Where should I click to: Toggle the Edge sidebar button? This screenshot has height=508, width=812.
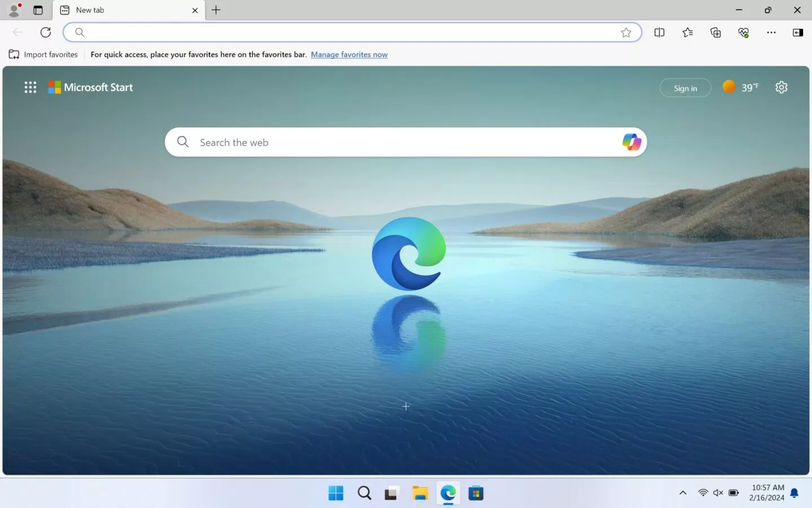click(x=798, y=33)
